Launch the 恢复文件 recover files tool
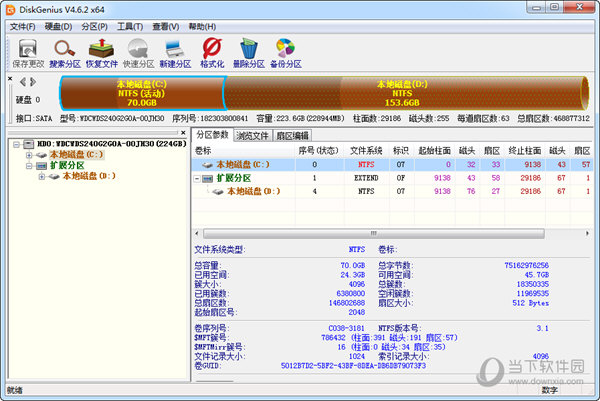The image size is (600, 401). 101,53
